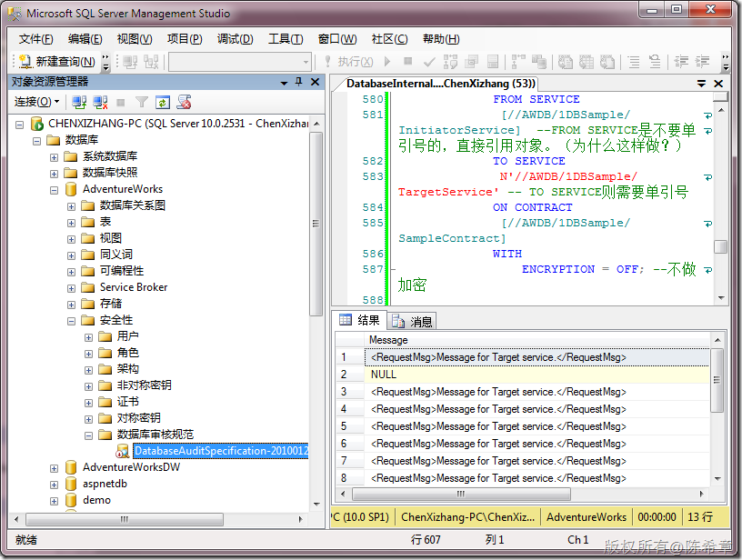
Task: Close the Object Explorer panel
Action: (x=315, y=82)
